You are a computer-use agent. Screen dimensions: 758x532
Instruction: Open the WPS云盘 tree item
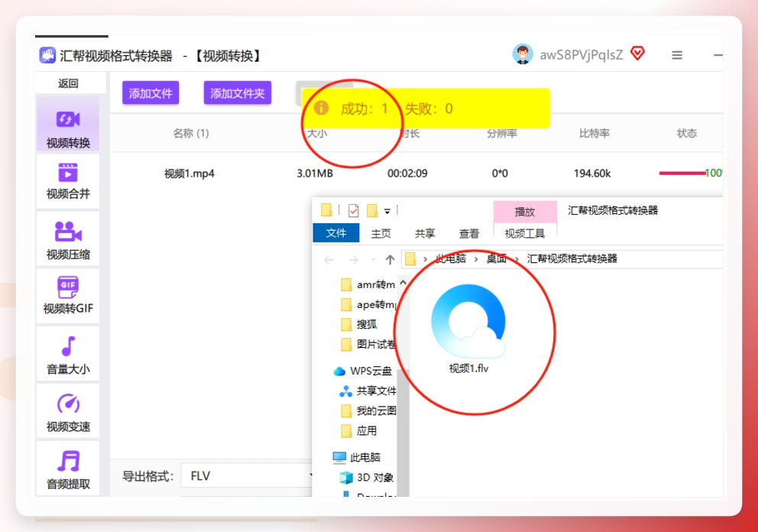(362, 371)
